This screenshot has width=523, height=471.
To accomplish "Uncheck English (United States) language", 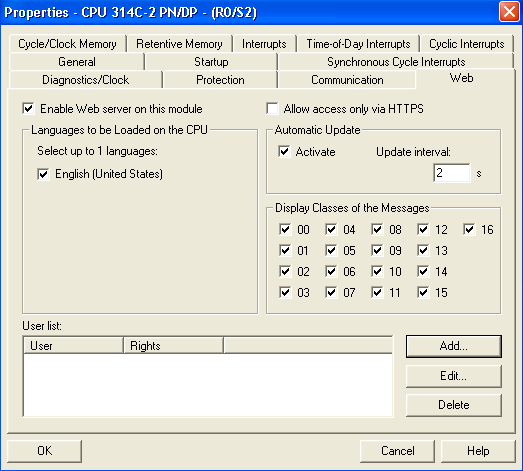I will tap(43, 174).
